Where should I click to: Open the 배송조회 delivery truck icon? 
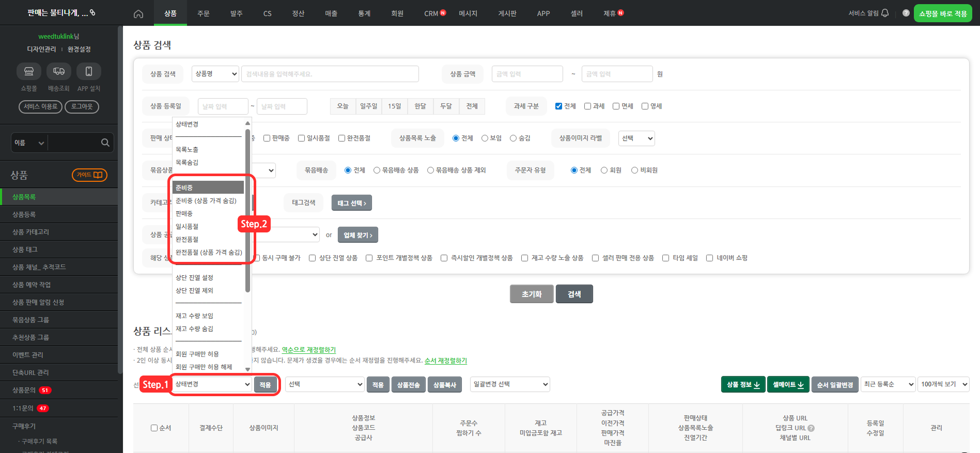pos(59,71)
